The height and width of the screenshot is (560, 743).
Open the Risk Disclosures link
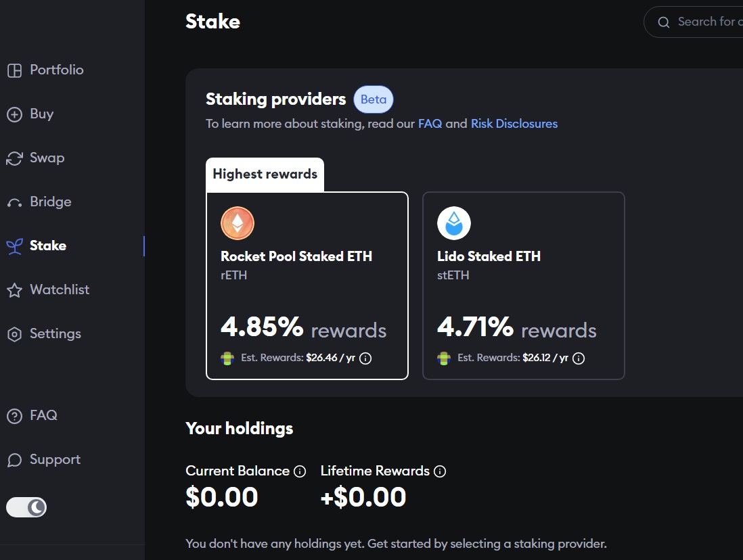tap(514, 124)
